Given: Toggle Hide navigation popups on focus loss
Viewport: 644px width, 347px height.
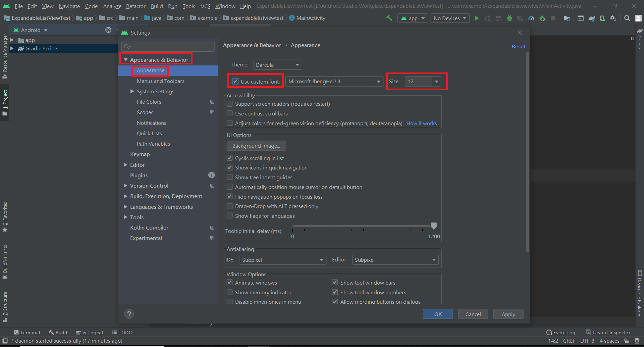Looking at the screenshot, I should coord(230,196).
